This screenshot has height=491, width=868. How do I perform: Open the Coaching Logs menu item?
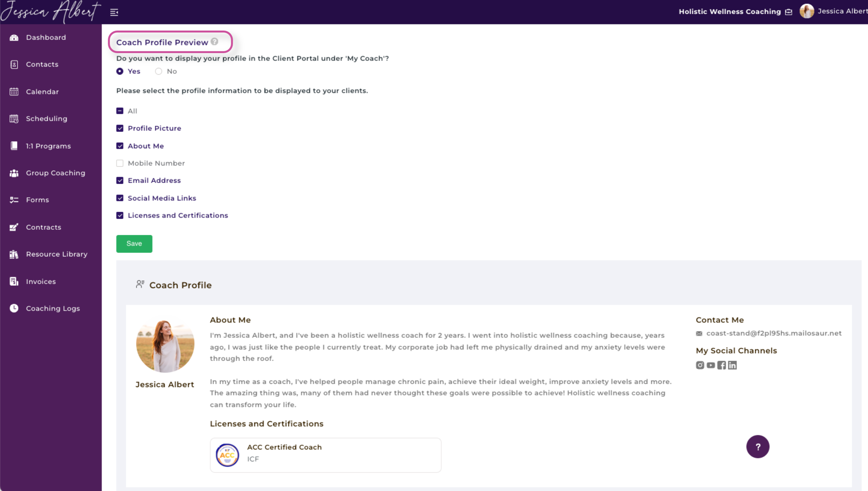pyautogui.click(x=51, y=308)
